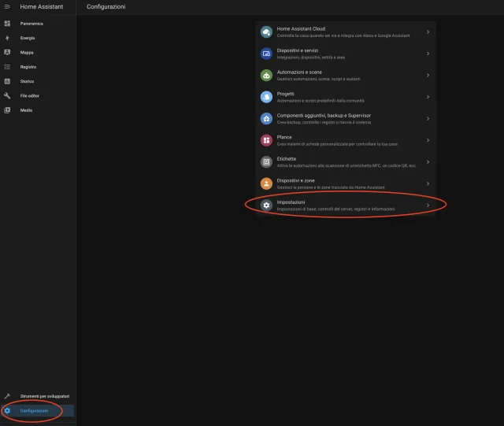Click the Dispositivi e zone person icon
Viewport: 504px width, 426px height.
tap(266, 183)
